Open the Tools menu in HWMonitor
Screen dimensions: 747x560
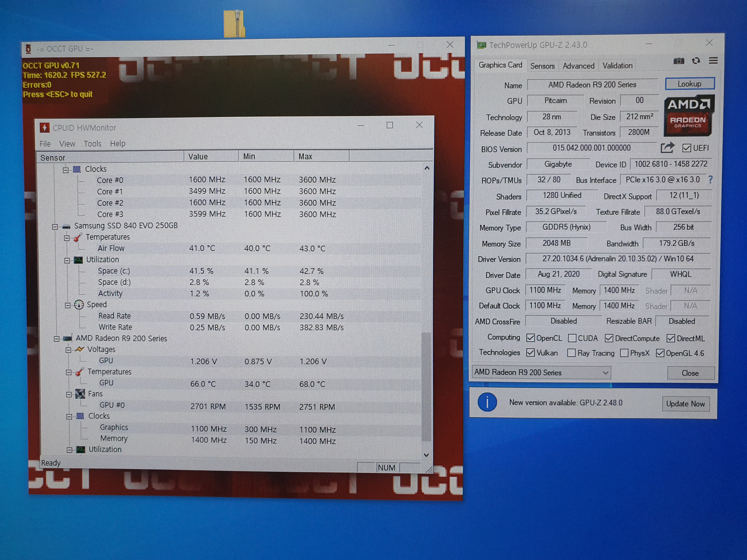(92, 144)
